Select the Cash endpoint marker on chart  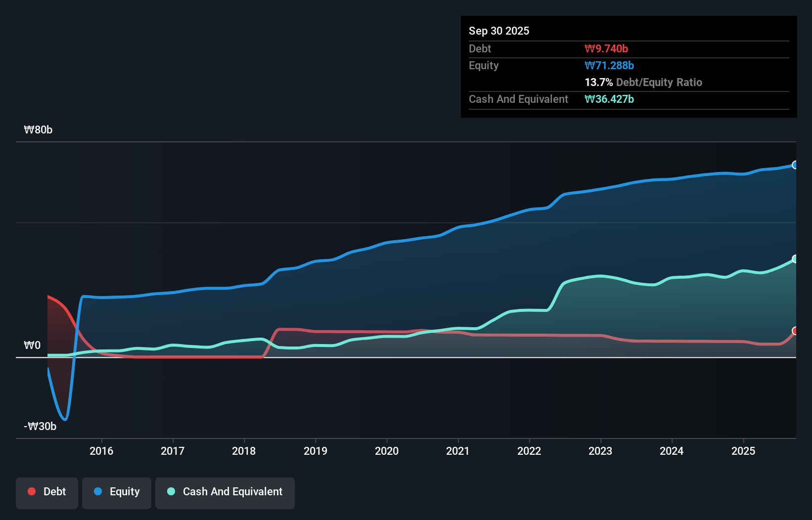tap(795, 259)
